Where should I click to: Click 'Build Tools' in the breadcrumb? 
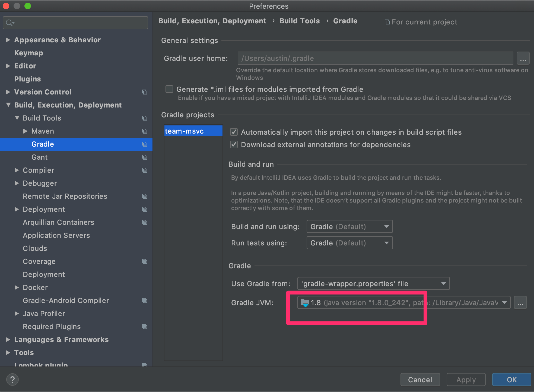coord(300,21)
